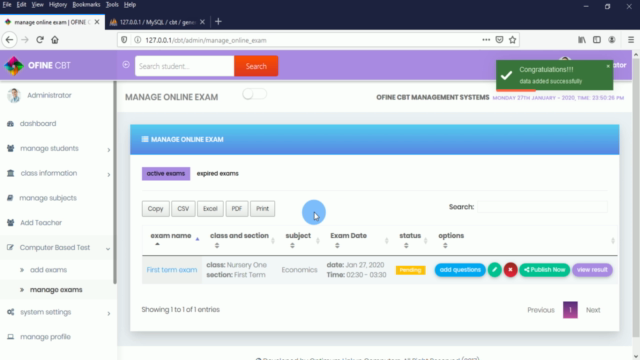640x360 pixels.
Task: Open the site information icon in the address bar
Action: pos(138,40)
